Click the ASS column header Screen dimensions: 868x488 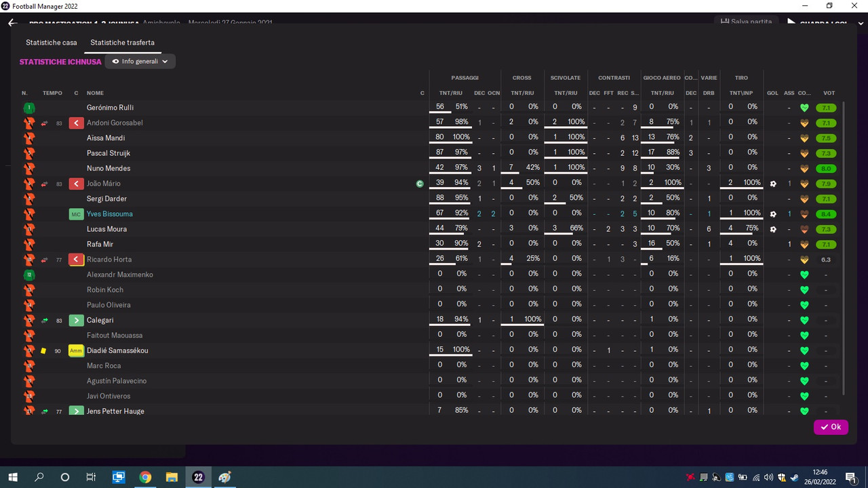pos(789,93)
